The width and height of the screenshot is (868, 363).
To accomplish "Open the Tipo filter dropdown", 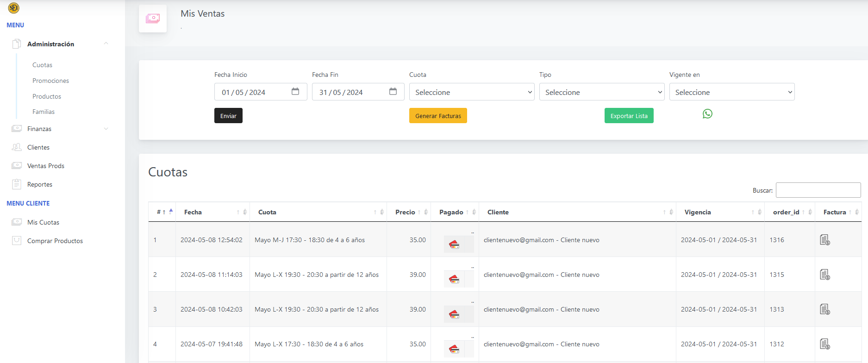I will [x=602, y=92].
